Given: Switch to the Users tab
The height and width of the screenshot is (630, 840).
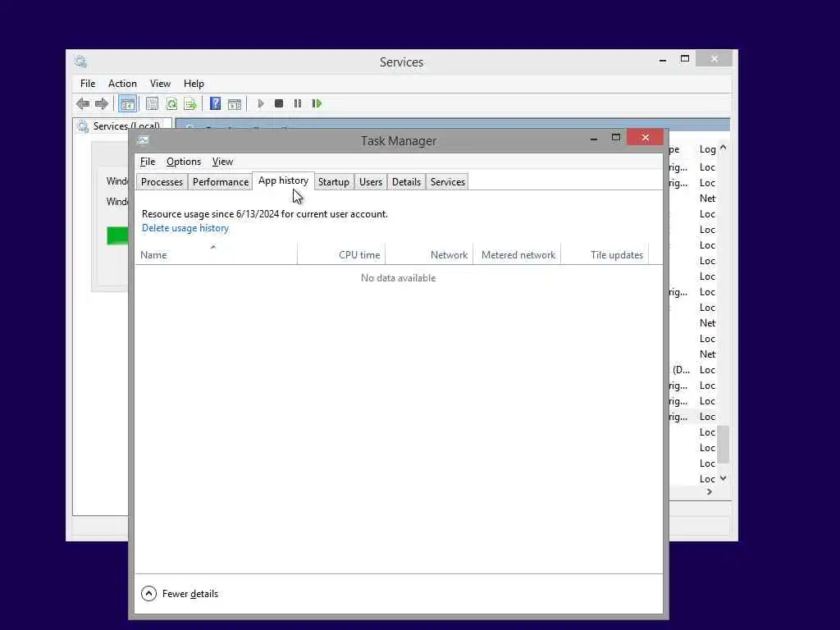Looking at the screenshot, I should click(370, 182).
